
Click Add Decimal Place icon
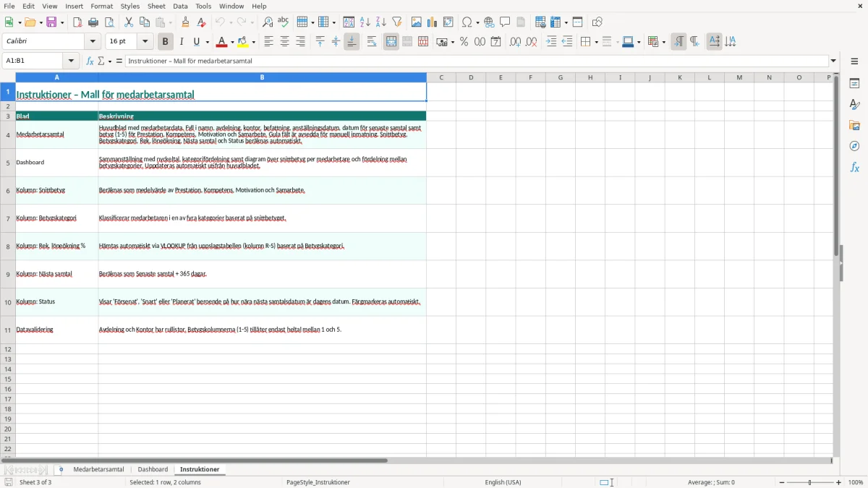(x=516, y=42)
